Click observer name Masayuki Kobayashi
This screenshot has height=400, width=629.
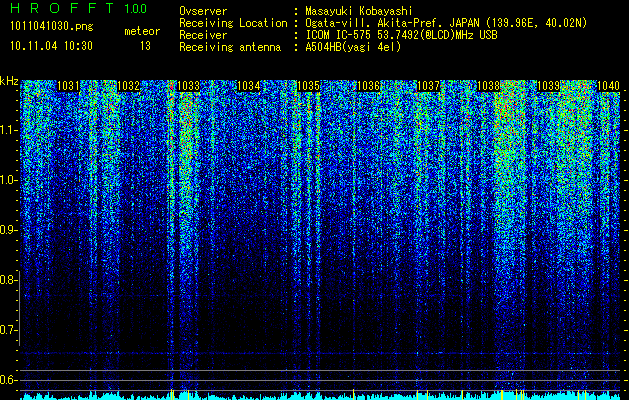359,11
